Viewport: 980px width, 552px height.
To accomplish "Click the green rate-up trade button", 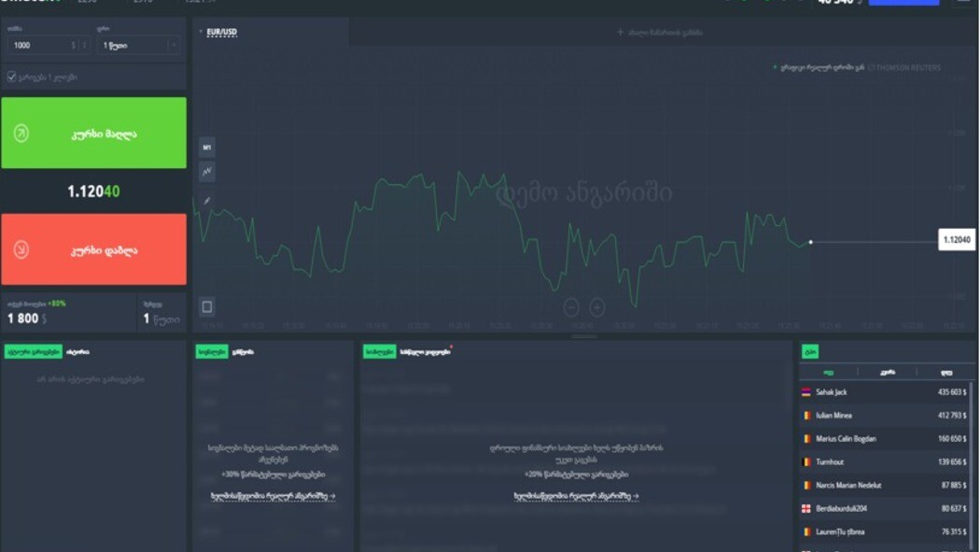I will [93, 134].
